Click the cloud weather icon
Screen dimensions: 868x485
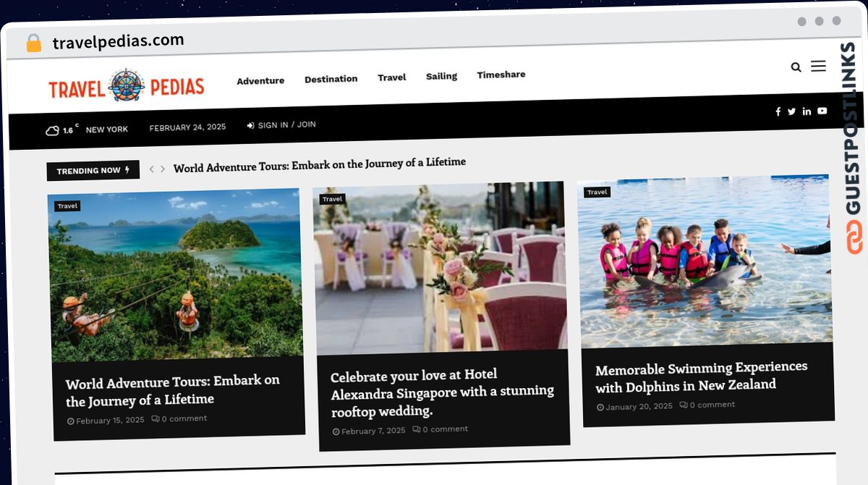52,130
